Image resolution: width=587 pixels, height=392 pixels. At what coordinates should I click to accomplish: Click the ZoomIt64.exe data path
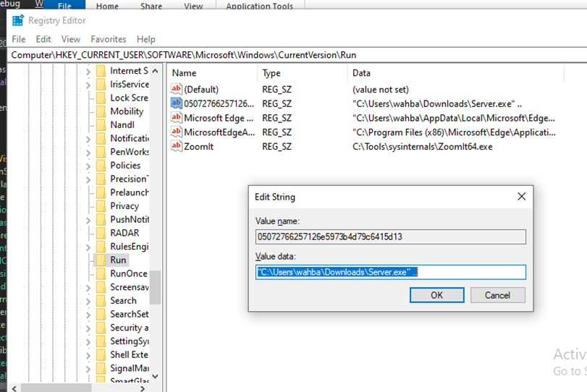[x=422, y=146]
